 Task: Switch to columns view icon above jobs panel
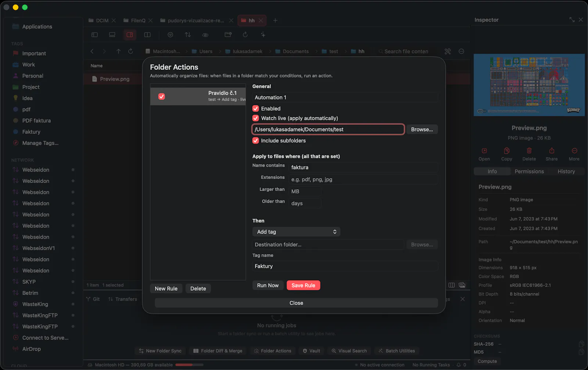coord(452,285)
